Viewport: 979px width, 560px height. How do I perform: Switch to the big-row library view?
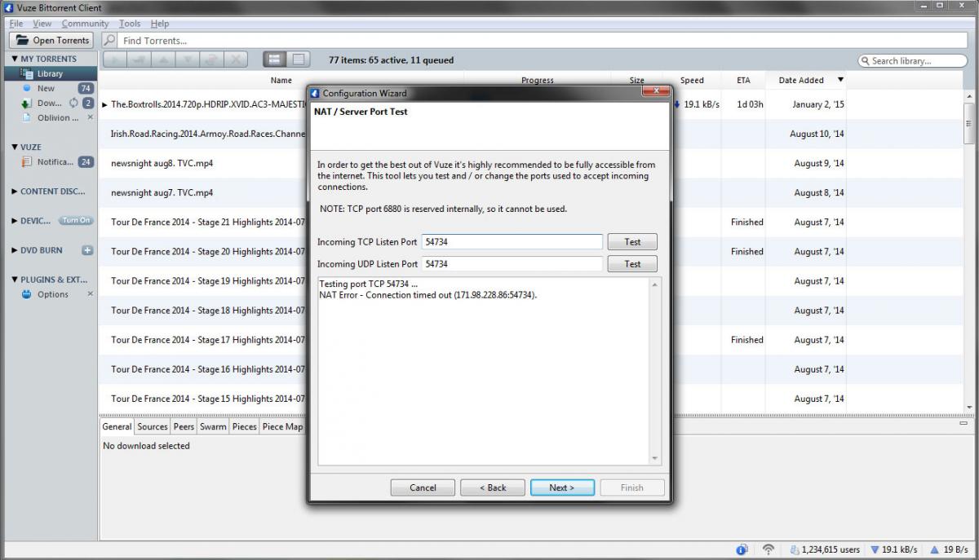pos(274,60)
